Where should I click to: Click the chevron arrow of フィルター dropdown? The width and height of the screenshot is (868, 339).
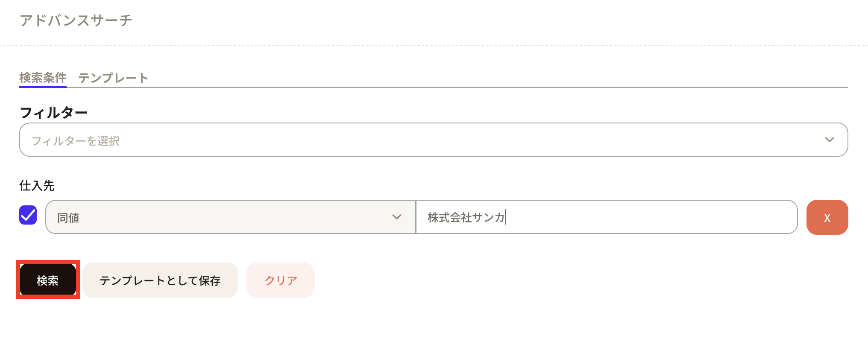click(x=829, y=140)
